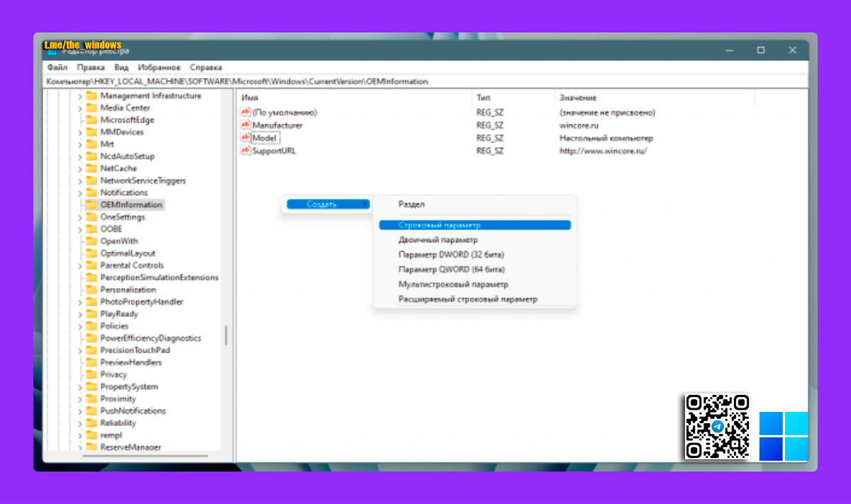This screenshot has height=504, width=851.
Task: Open the Файл menu
Action: (57, 67)
